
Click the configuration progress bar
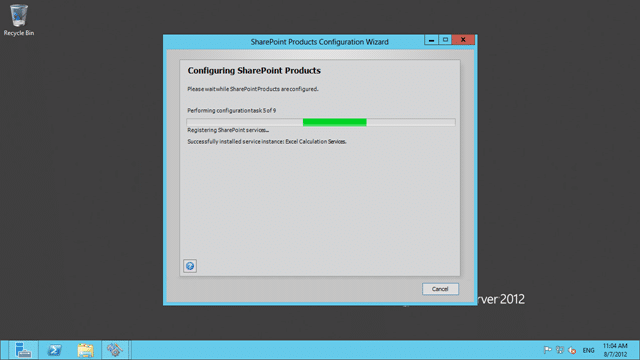coord(321,122)
